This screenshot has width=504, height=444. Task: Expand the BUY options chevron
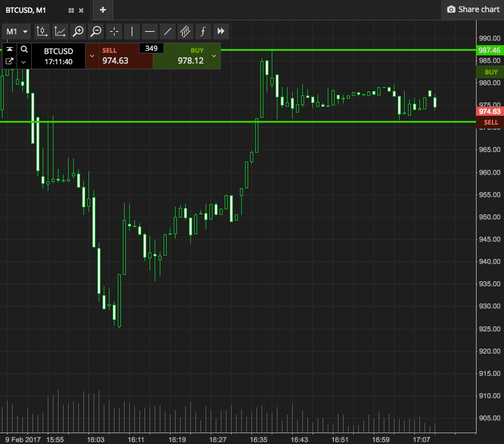click(214, 56)
